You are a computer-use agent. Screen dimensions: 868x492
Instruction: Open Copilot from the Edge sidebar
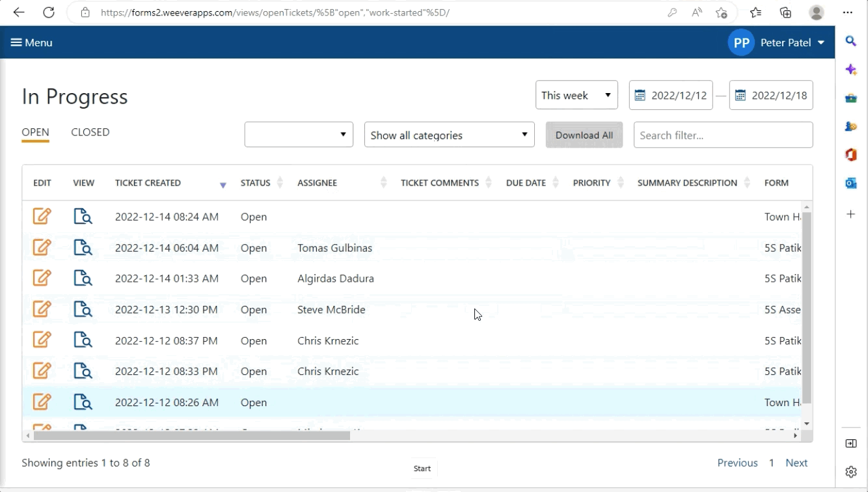point(850,69)
